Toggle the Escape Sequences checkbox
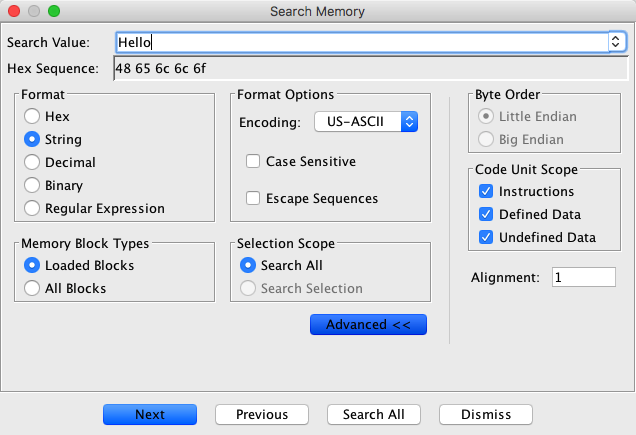Image resolution: width=636 pixels, height=435 pixels. (253, 198)
